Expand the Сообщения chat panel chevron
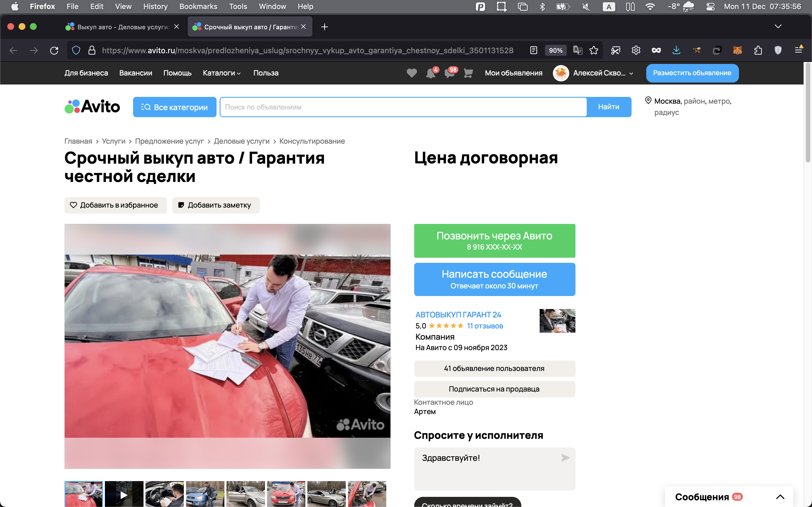812x507 pixels. (x=780, y=497)
